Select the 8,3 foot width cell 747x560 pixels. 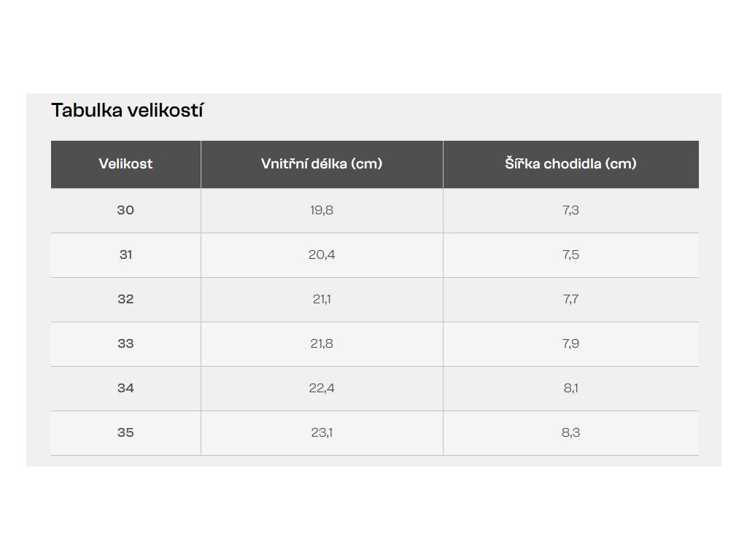pyautogui.click(x=570, y=433)
